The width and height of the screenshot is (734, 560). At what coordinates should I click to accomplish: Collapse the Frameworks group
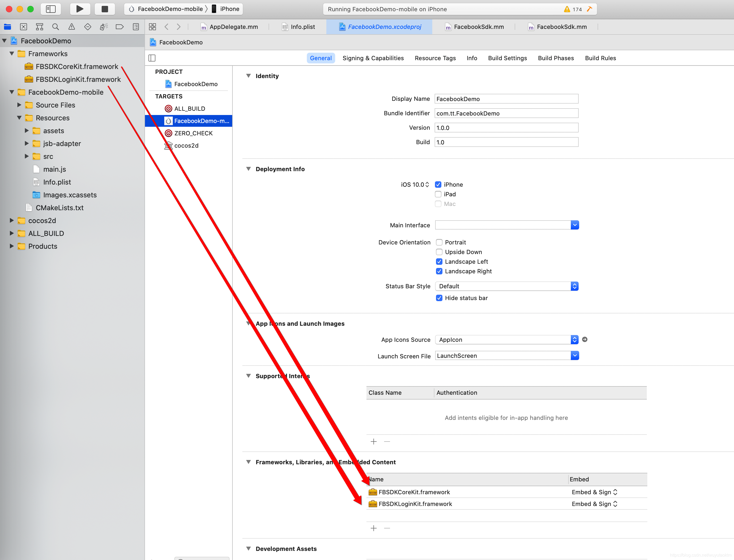(12, 53)
